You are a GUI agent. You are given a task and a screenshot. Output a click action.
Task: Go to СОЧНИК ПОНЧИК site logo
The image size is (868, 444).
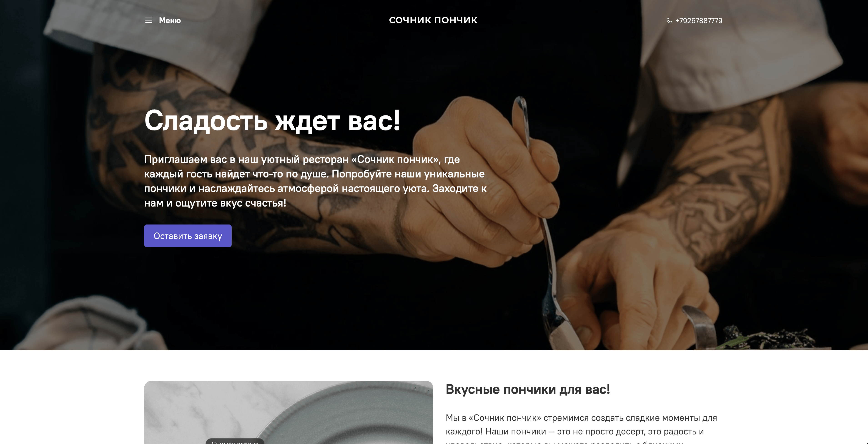[433, 20]
